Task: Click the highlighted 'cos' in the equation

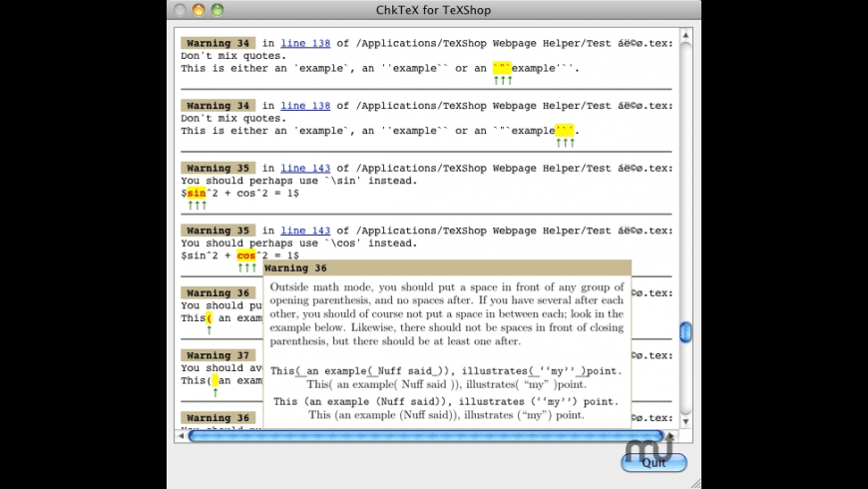Action: [246, 255]
